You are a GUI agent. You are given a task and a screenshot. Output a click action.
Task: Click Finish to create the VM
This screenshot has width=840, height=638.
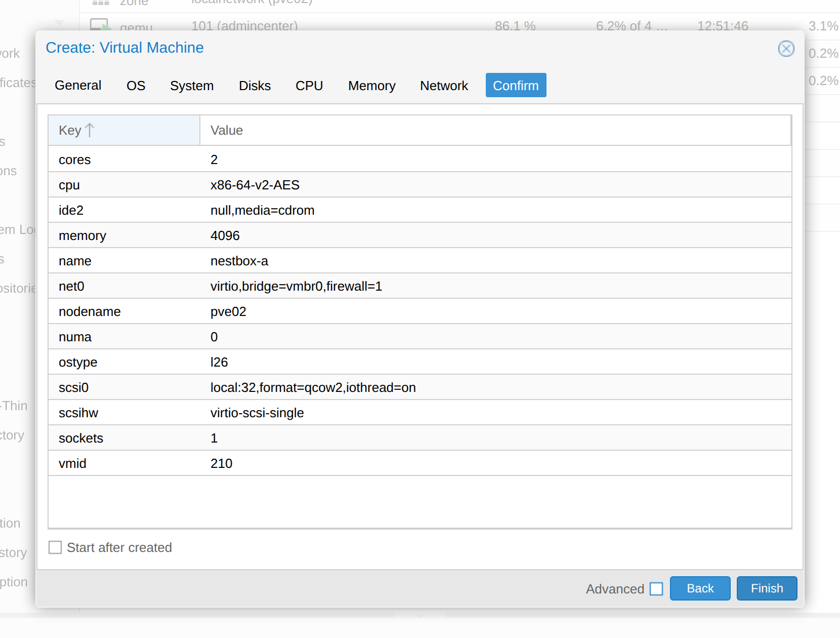tap(767, 588)
